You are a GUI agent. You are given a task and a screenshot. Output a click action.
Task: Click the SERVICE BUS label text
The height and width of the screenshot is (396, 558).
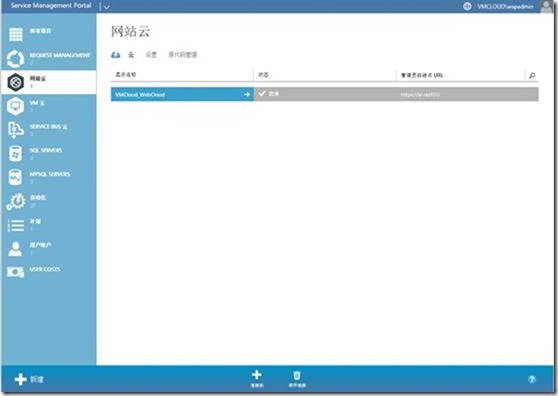(x=48, y=127)
